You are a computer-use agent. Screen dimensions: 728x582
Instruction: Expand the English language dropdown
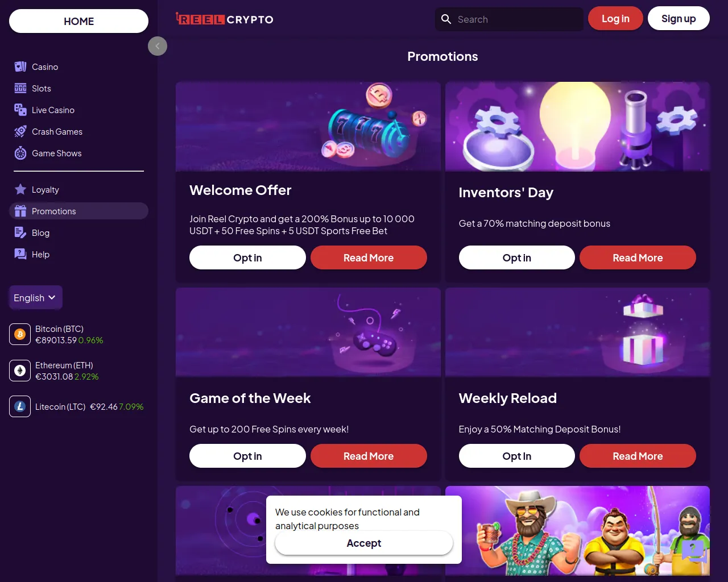pyautogui.click(x=35, y=298)
